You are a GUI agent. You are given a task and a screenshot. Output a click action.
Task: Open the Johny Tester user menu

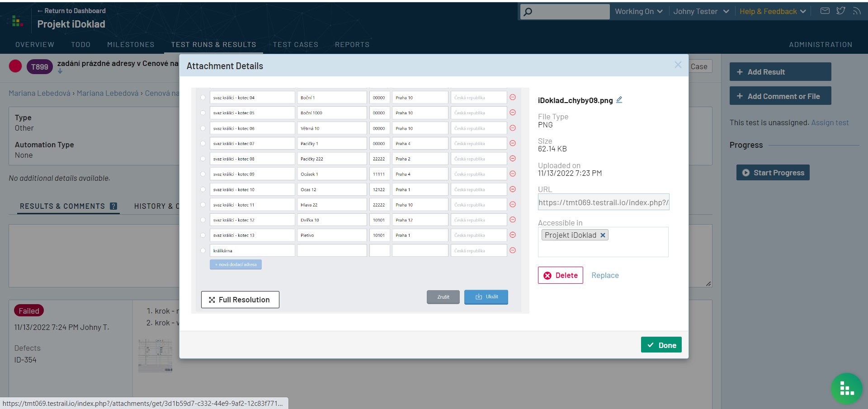coord(701,11)
